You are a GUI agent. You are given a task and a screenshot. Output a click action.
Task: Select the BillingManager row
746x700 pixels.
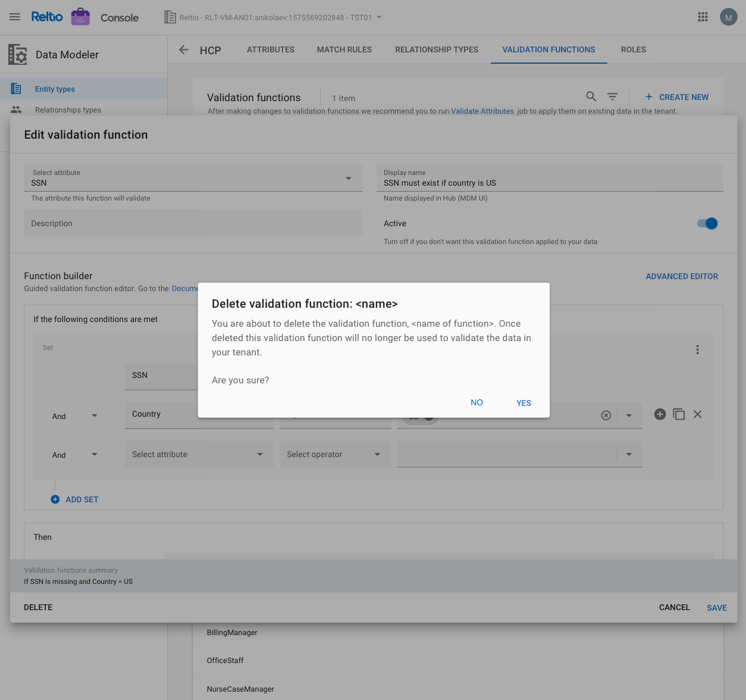point(458,632)
